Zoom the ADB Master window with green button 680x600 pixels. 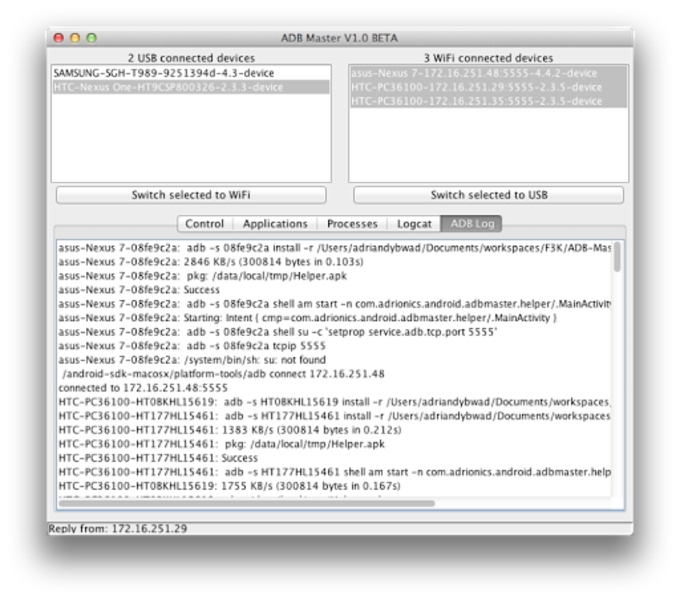click(x=92, y=38)
